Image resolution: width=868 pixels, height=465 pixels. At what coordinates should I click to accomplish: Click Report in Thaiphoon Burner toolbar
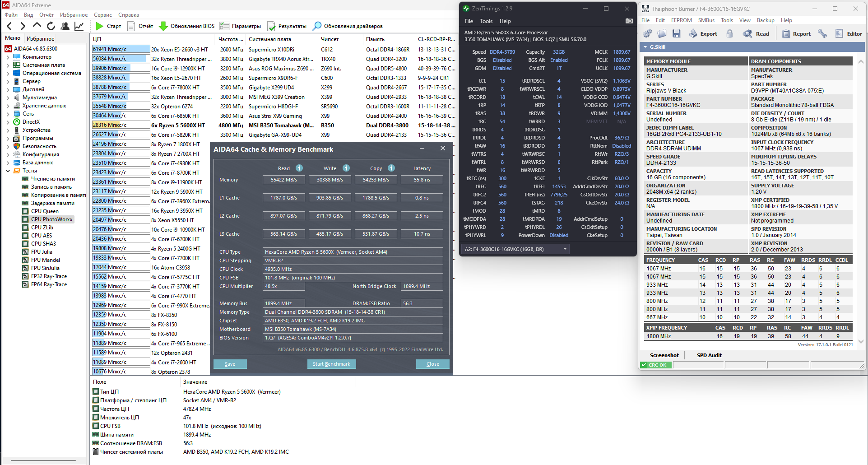tap(796, 34)
